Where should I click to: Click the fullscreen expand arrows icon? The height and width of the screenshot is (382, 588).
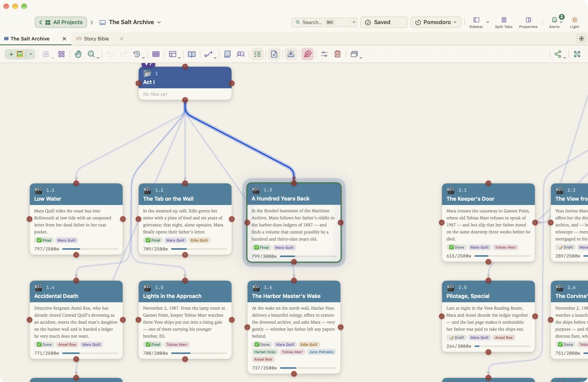point(577,54)
